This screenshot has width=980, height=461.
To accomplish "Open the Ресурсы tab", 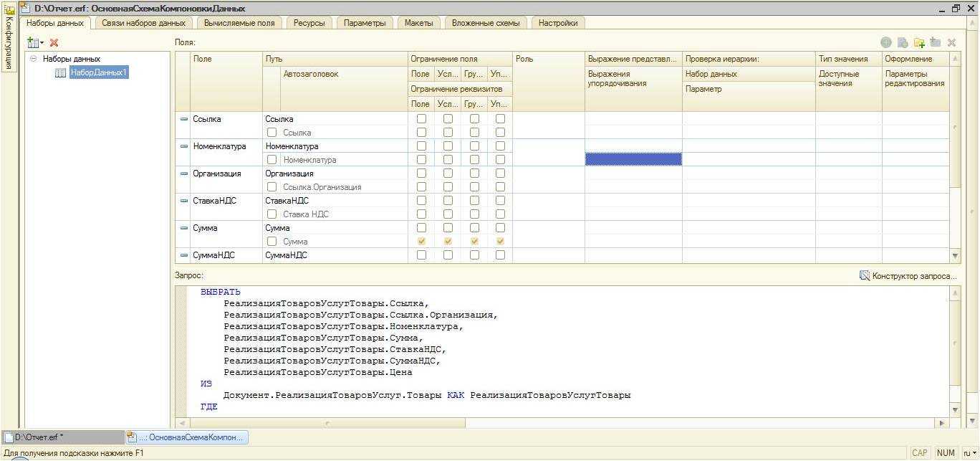I will [309, 23].
